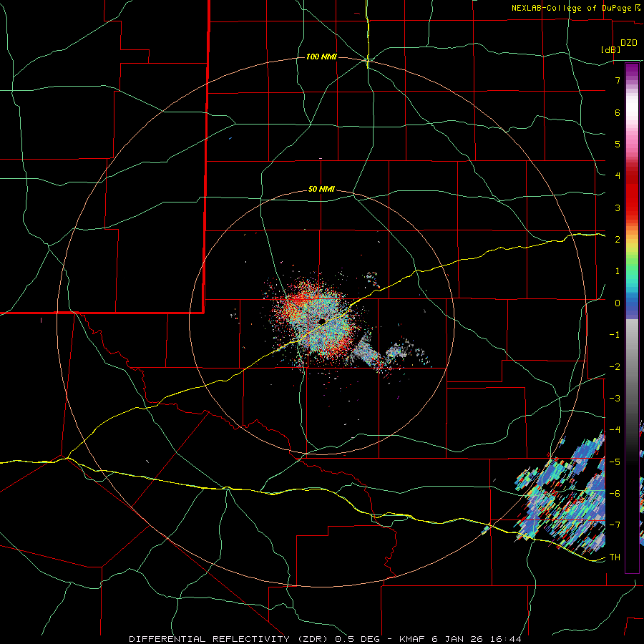Screen dimensions: 644x644
Task: Click the 4 value on the color scale
Action: pyautogui.click(x=618, y=176)
